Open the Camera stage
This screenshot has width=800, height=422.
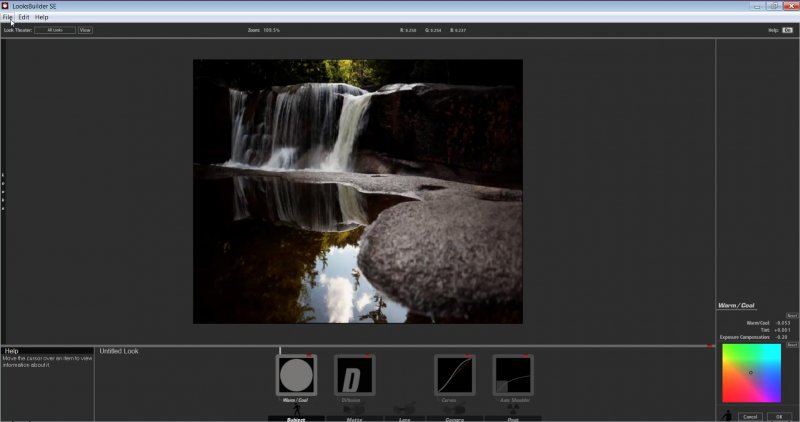tap(455, 418)
